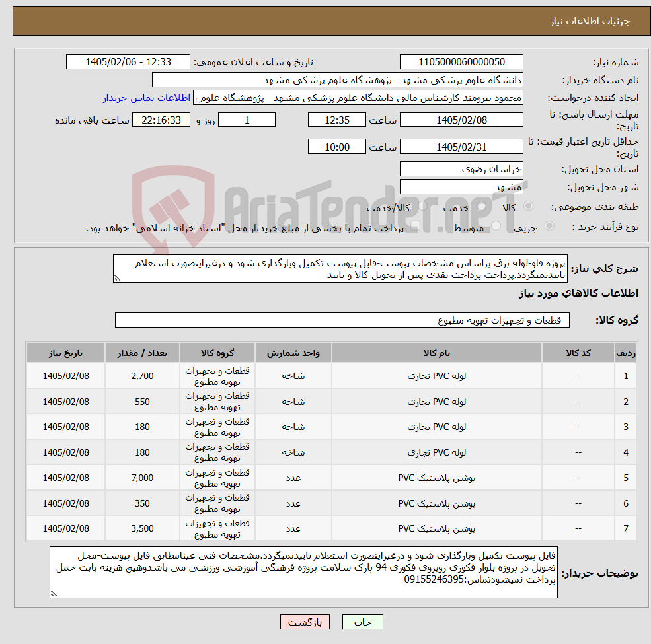Screen dimensions: 651x644
Task: Click the price validity time 10:00 field
Action: coord(336,147)
